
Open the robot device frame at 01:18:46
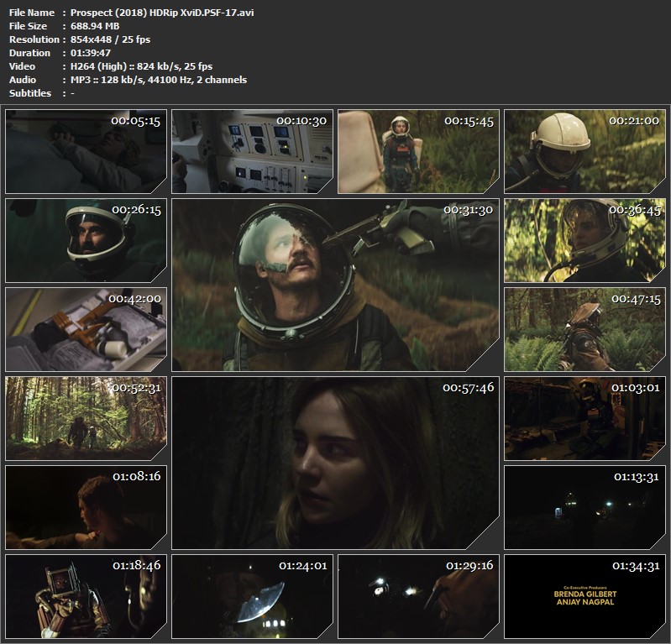pyautogui.click(x=86, y=596)
